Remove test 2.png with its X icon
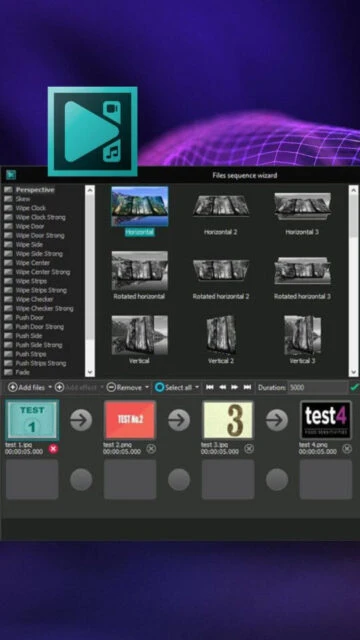 151,449
